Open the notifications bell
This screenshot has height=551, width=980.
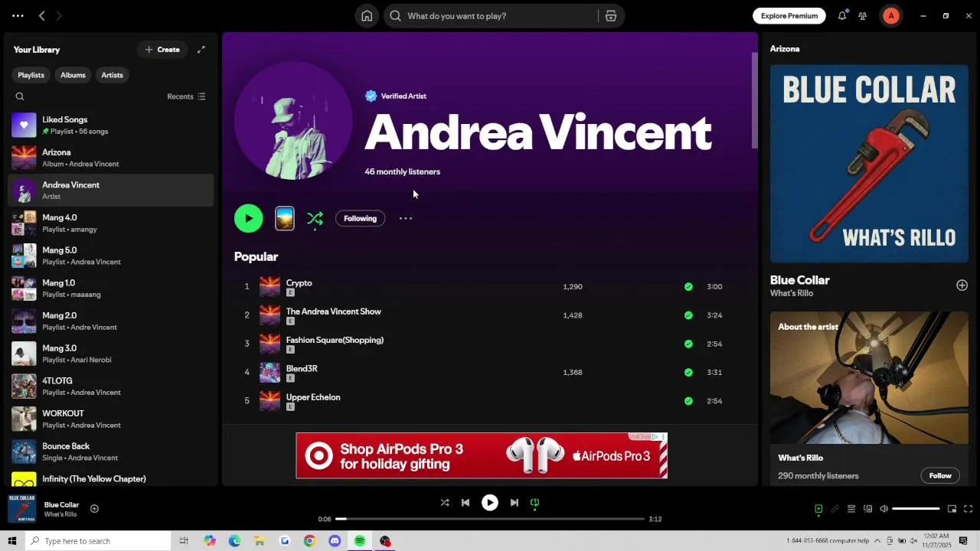click(x=842, y=16)
